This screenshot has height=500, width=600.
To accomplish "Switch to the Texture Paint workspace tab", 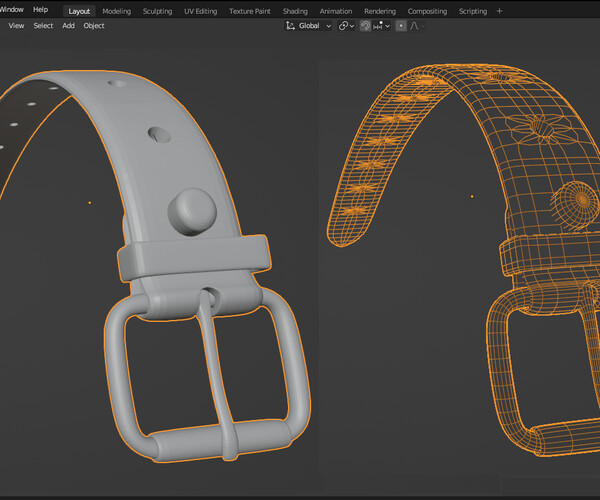I will [250, 11].
